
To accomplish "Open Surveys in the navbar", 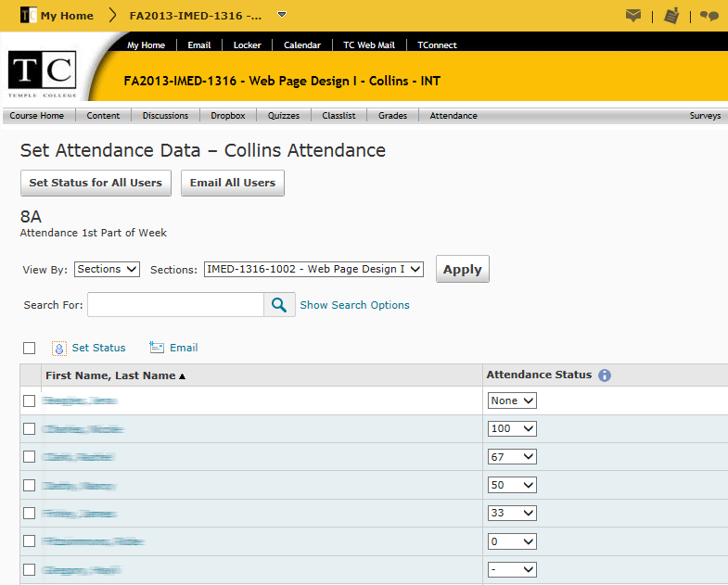I will click(705, 116).
